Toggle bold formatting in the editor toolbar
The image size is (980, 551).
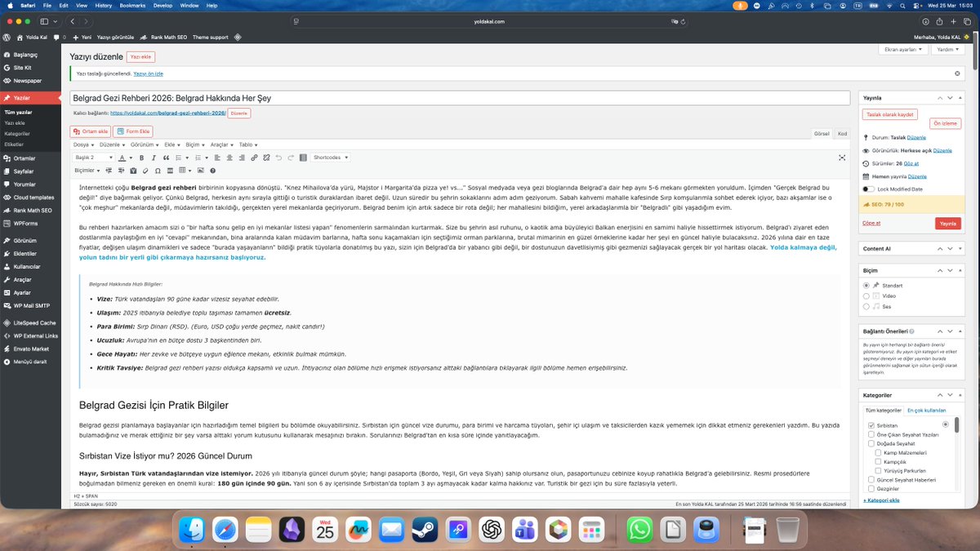[141, 158]
